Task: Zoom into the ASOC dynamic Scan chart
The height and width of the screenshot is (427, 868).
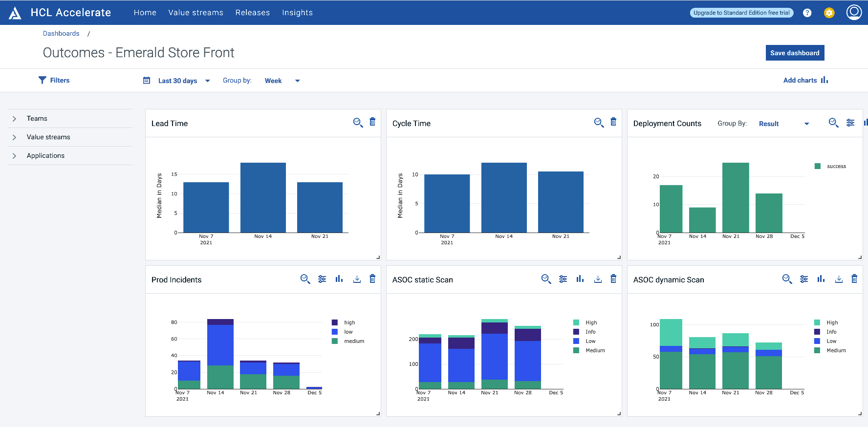Action: pyautogui.click(x=787, y=279)
